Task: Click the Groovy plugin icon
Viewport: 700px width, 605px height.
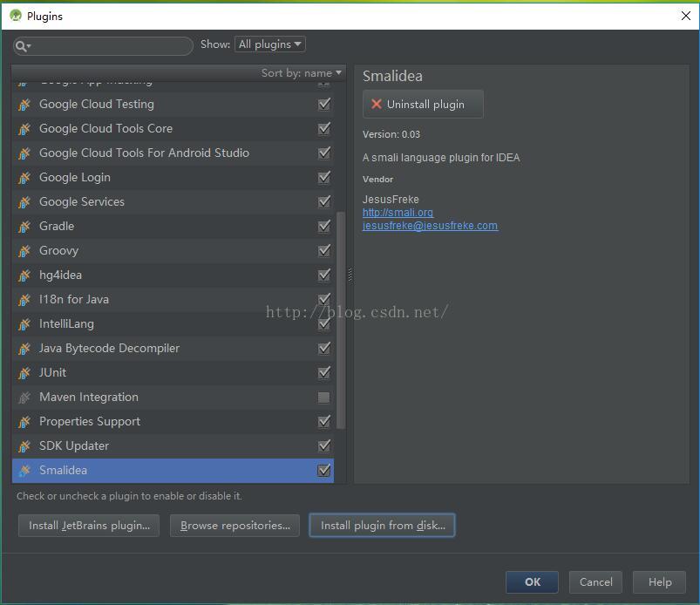Action: coord(24,251)
